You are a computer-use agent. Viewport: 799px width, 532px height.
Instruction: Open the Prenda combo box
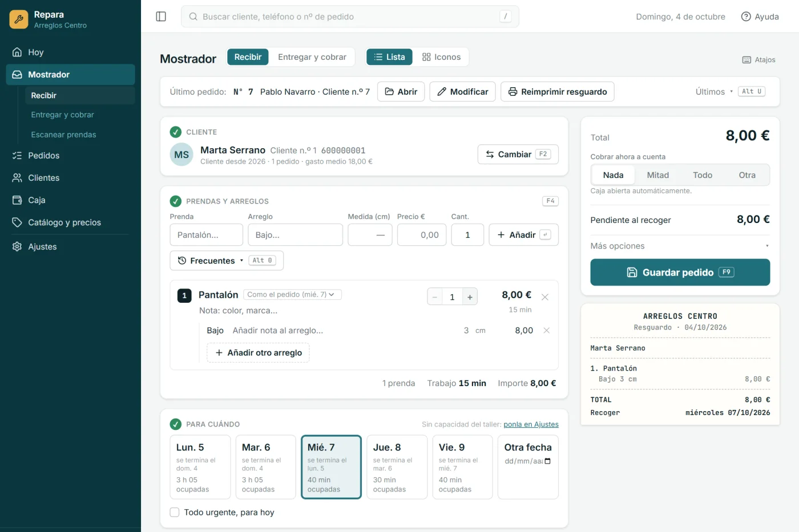click(206, 235)
